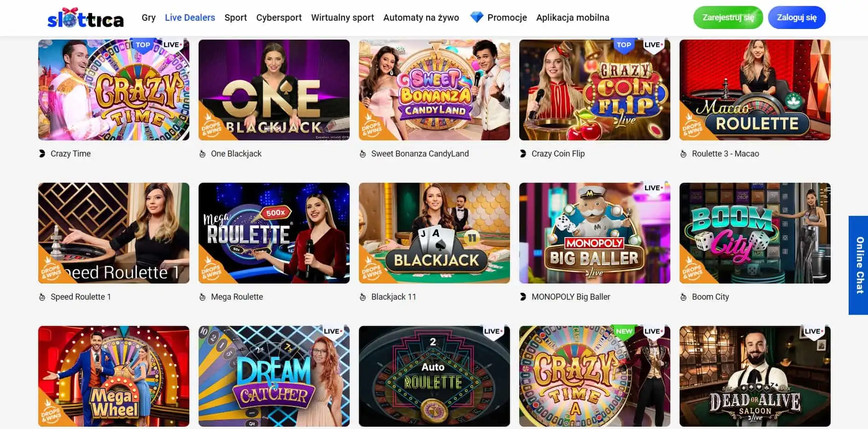Click provider icon beside Crazy Coin Flip
Image resolution: width=868 pixels, height=429 pixels.
(523, 154)
